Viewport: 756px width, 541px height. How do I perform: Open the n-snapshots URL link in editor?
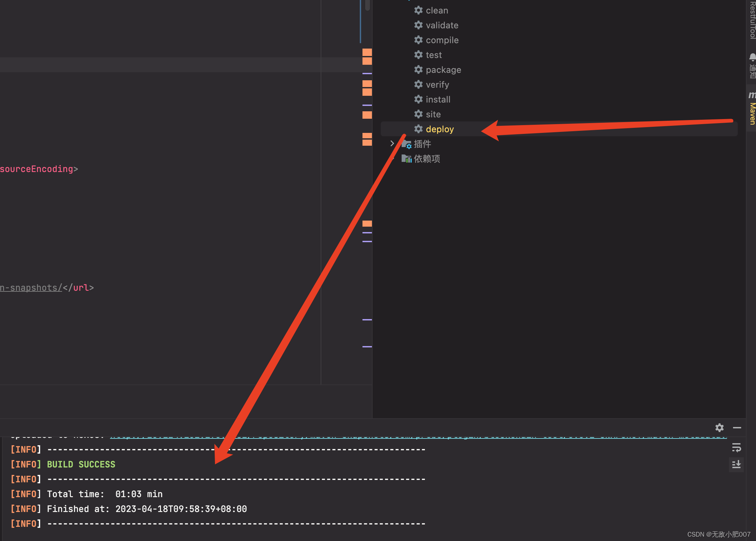[x=31, y=288]
